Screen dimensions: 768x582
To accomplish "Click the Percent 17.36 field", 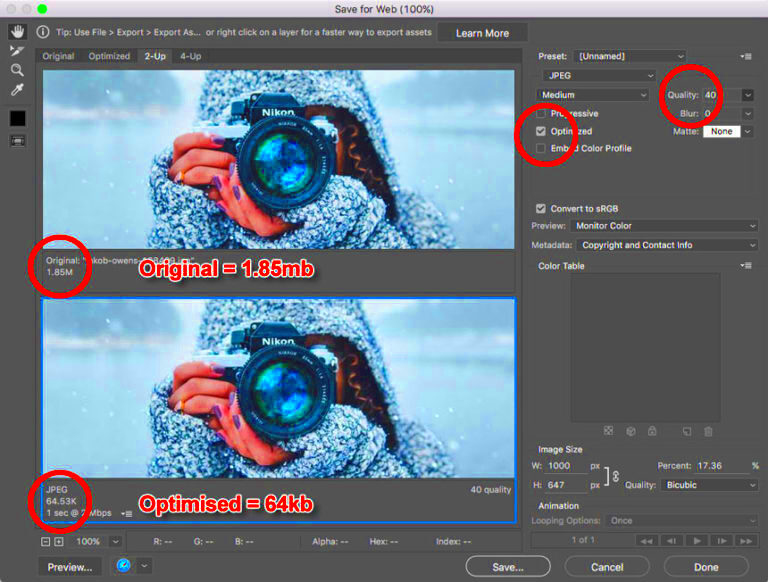I will click(722, 466).
